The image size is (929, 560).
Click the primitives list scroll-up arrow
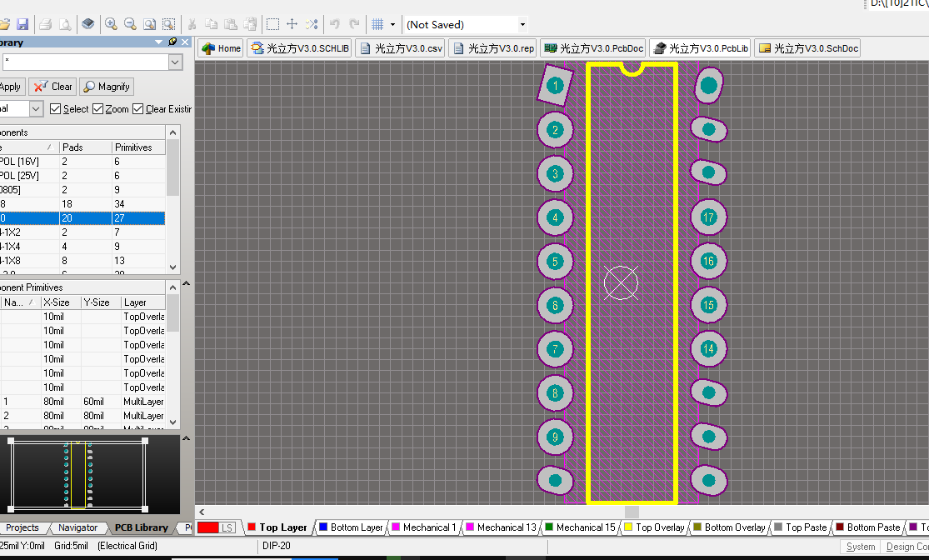pyautogui.click(x=173, y=287)
